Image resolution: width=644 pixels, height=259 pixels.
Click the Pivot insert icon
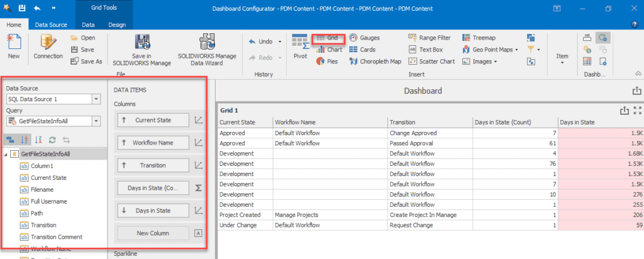300,48
